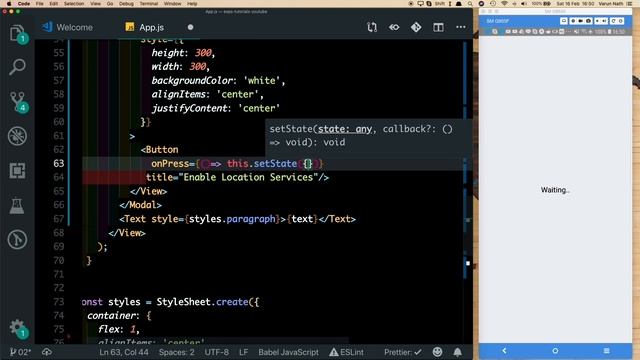
Task: Click the rotate icons group in emulator header
Action: [617, 21]
